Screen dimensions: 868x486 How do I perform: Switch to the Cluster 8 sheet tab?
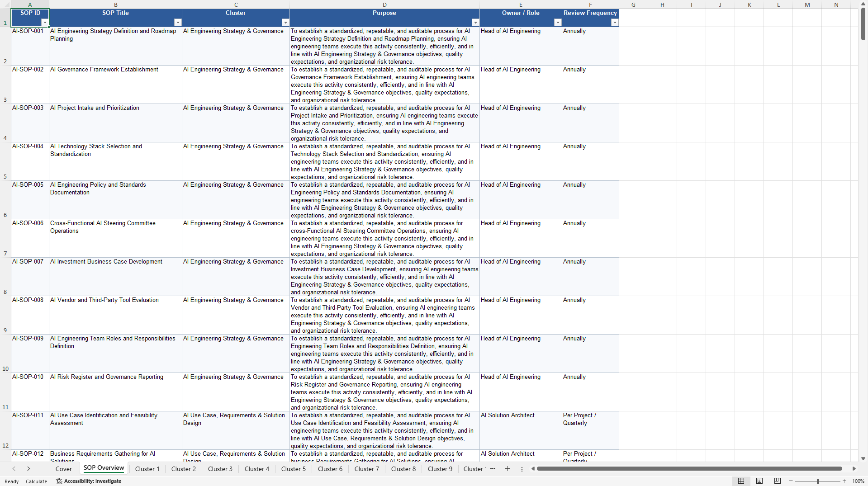coord(403,469)
